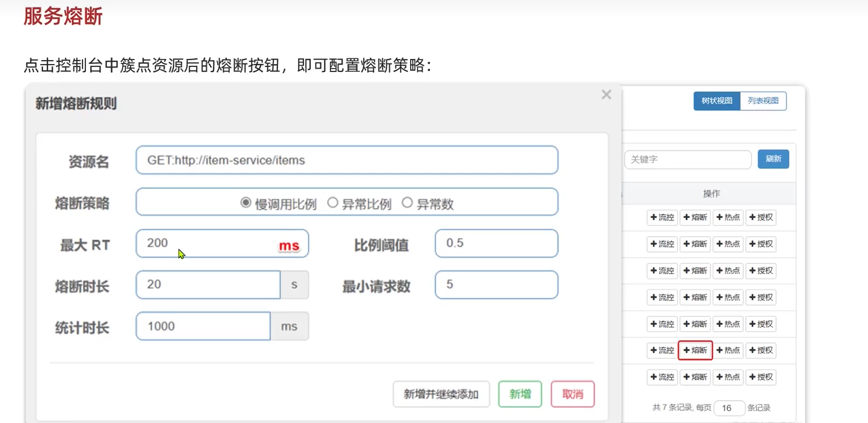868x423 pixels.
Task: Select the 慢调用比例 radio option
Action: (246, 203)
